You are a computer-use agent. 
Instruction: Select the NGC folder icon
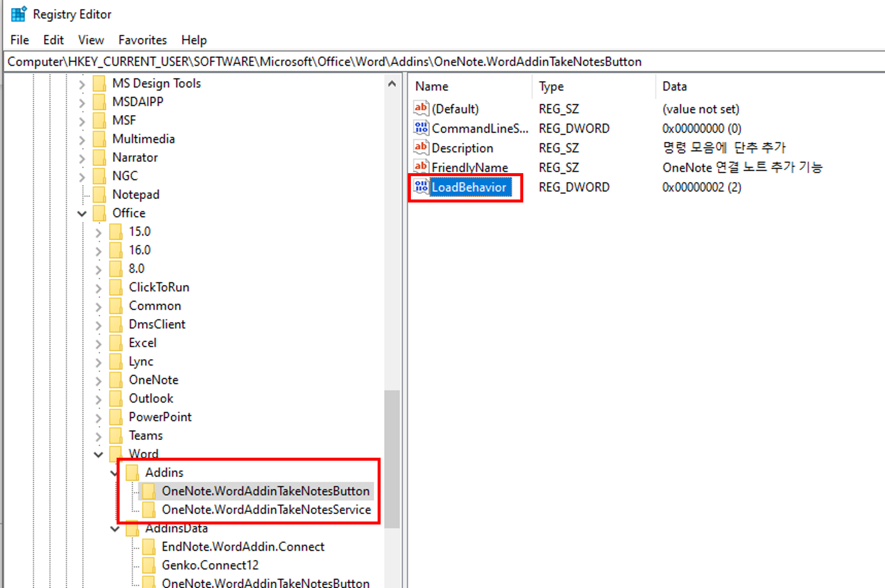coord(99,176)
